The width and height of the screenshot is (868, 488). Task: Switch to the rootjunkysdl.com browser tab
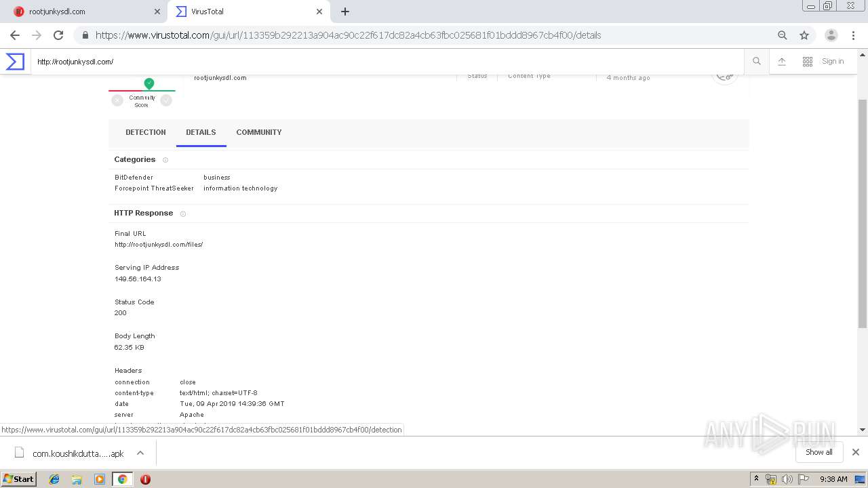83,12
